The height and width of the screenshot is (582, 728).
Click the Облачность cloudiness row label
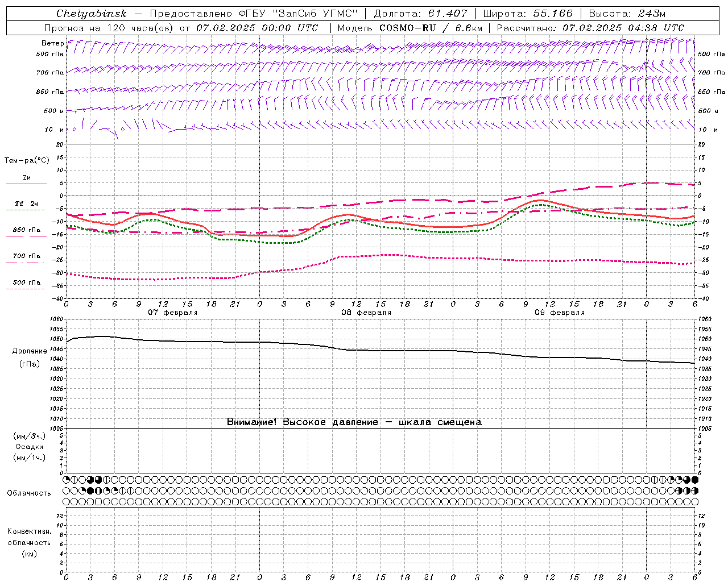[x=29, y=493]
